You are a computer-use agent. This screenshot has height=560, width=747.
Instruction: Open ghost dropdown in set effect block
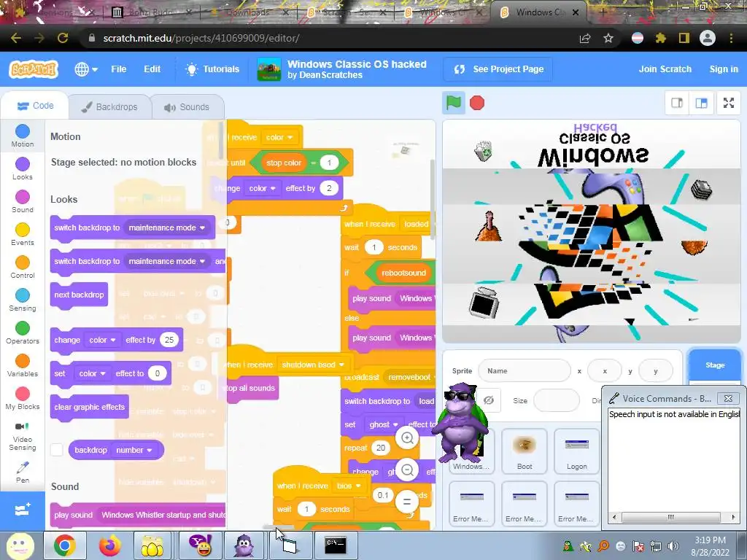(x=384, y=425)
